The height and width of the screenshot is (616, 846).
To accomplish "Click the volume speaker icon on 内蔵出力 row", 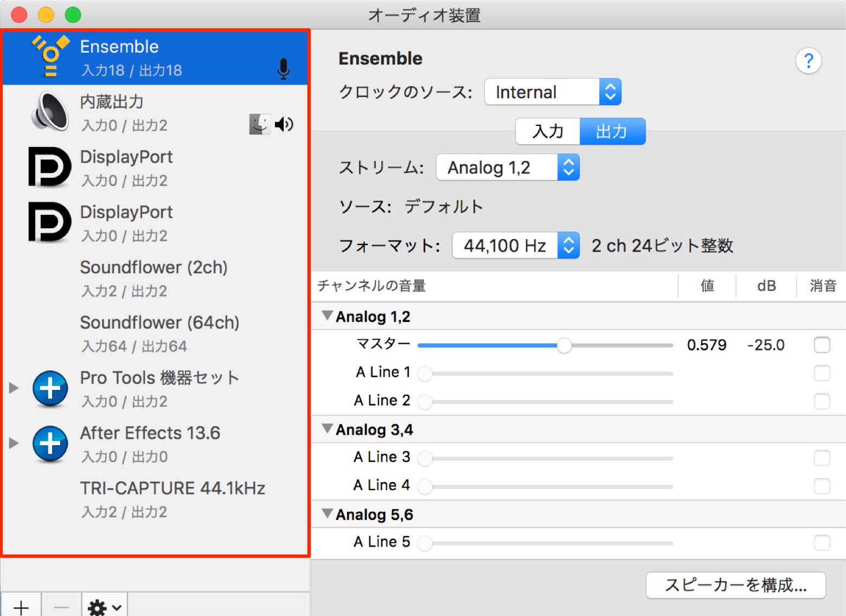I will point(284,125).
